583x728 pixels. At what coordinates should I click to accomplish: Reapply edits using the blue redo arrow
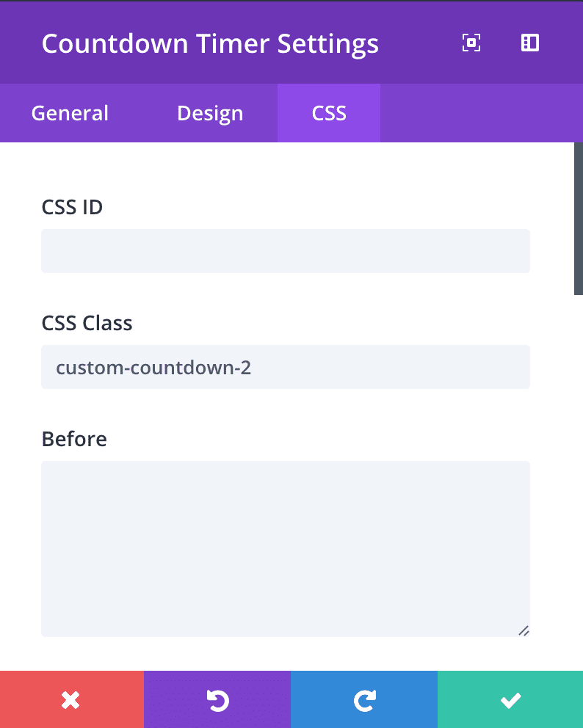click(x=364, y=699)
